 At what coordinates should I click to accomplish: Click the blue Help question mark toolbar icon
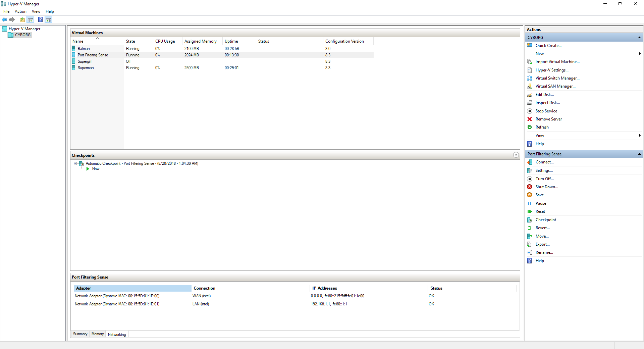point(40,20)
